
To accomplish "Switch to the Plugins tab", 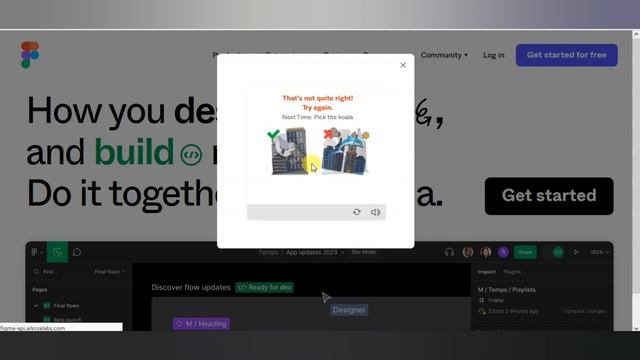I will click(x=512, y=272).
